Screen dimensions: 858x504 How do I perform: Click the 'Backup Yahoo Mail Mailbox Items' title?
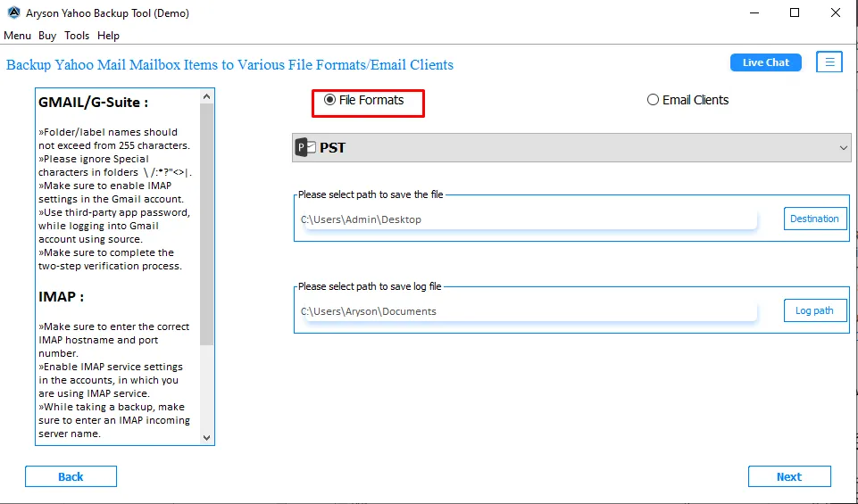click(x=229, y=64)
